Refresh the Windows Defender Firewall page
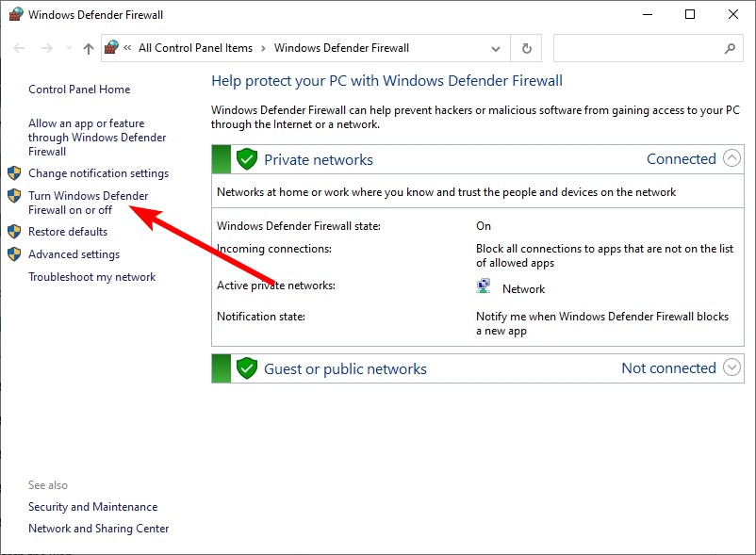Screen dimensions: 756x555 point(527,48)
